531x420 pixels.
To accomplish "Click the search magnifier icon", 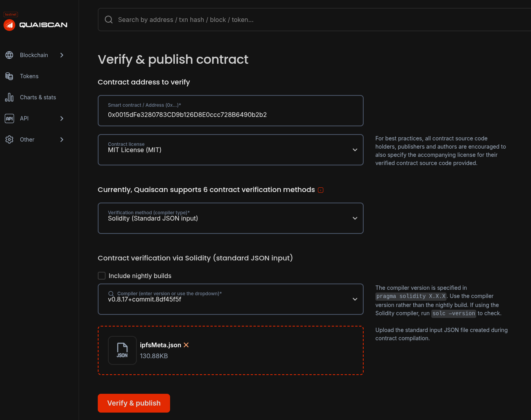I will pyautogui.click(x=109, y=20).
